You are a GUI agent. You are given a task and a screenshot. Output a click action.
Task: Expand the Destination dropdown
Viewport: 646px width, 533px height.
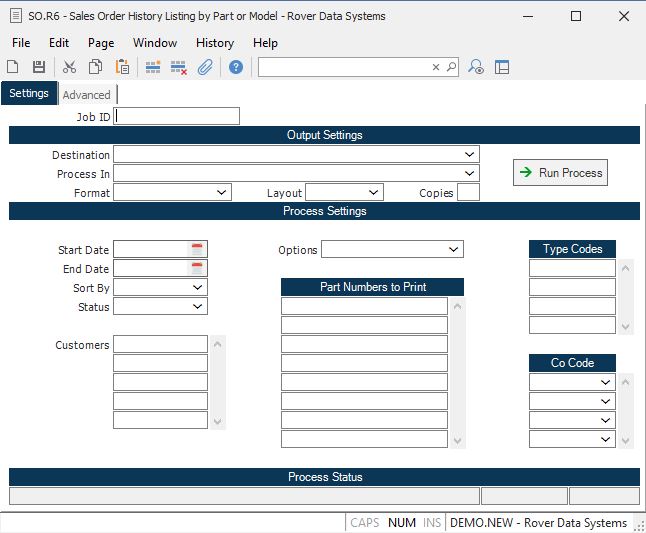470,155
